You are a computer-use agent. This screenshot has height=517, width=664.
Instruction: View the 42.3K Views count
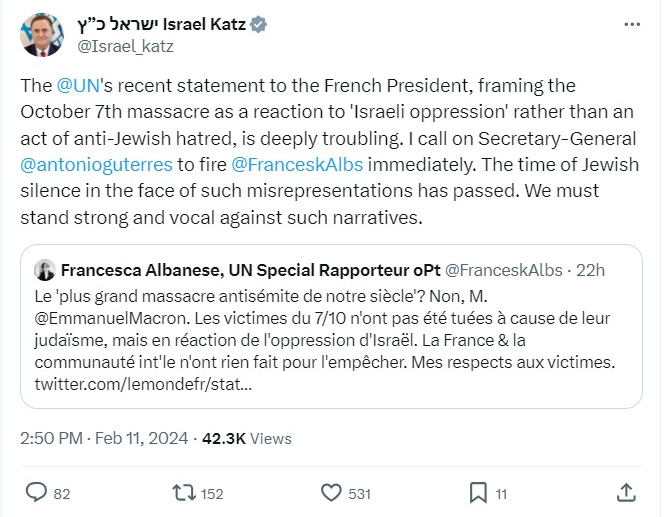pyautogui.click(x=246, y=438)
